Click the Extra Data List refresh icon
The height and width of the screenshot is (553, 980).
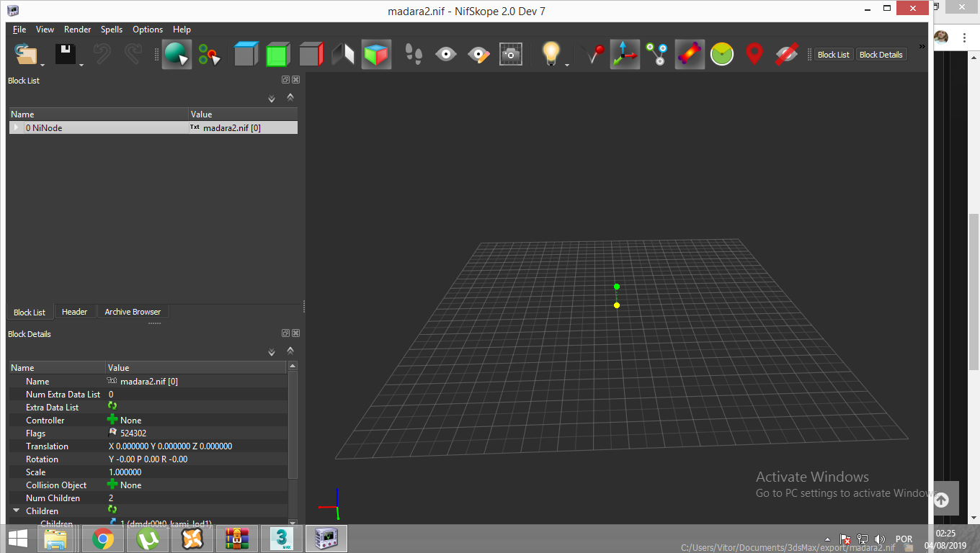[112, 407]
